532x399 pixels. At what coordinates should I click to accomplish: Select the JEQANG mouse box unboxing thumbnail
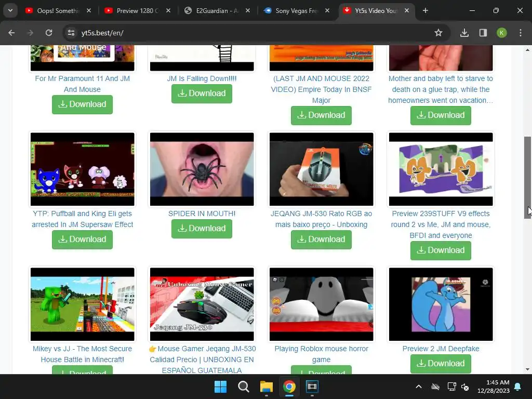321,169
